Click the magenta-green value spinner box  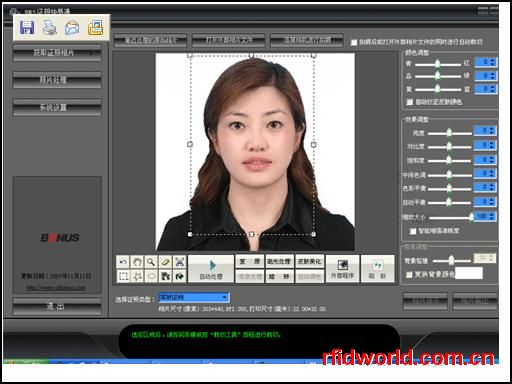coord(485,76)
